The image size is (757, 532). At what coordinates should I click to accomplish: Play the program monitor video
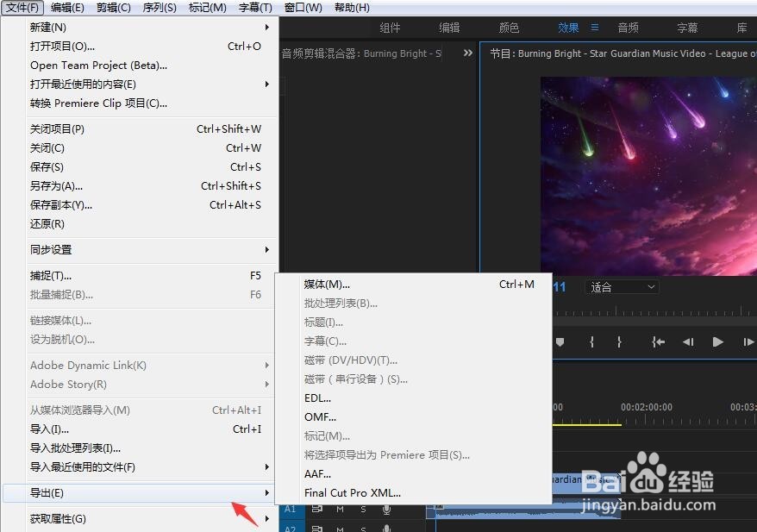coord(718,341)
